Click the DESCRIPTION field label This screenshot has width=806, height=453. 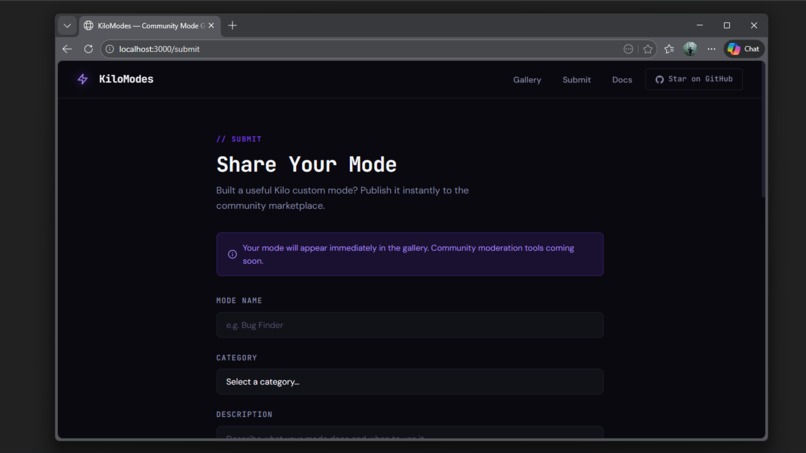tap(244, 414)
